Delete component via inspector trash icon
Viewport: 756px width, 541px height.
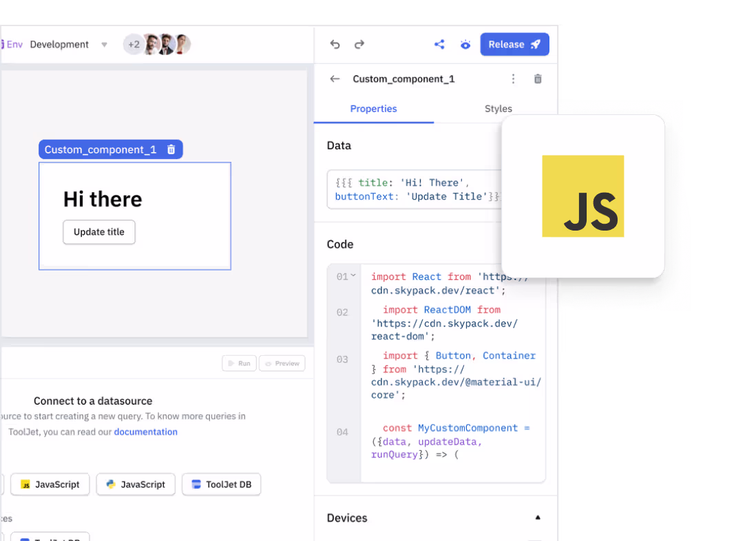pos(538,79)
